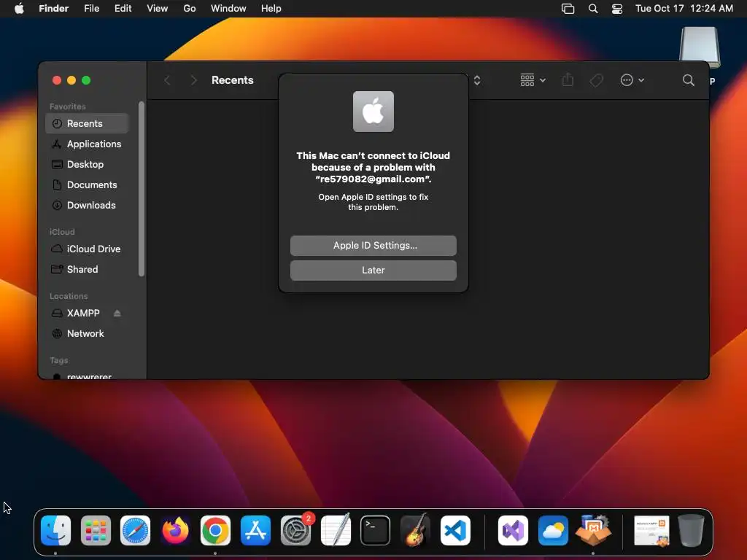This screenshot has width=747, height=560.
Task: Click the green full-screen button of Finder
Action: click(x=86, y=80)
